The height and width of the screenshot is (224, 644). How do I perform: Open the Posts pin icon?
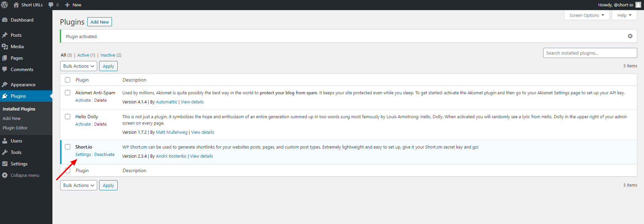[x=5, y=35]
